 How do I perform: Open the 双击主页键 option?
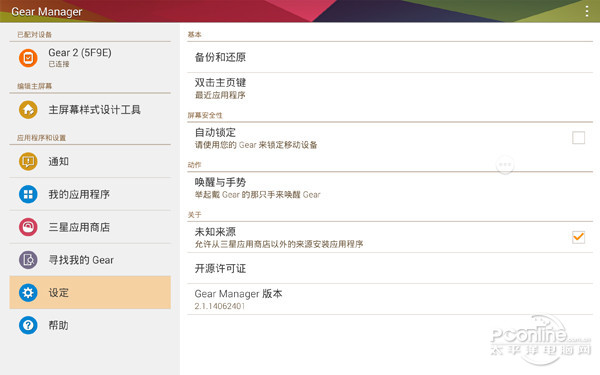tap(390, 88)
